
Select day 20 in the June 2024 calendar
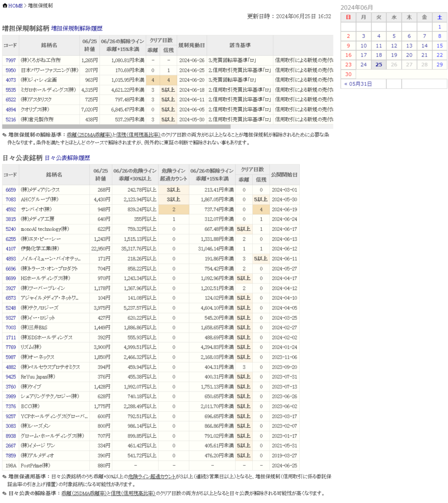point(409,55)
